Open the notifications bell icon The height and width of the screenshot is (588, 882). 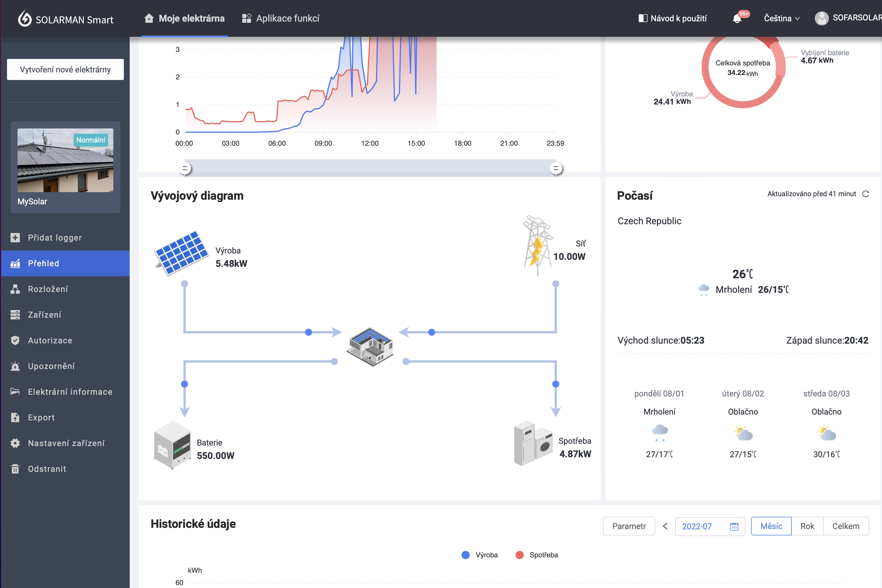pos(737,18)
